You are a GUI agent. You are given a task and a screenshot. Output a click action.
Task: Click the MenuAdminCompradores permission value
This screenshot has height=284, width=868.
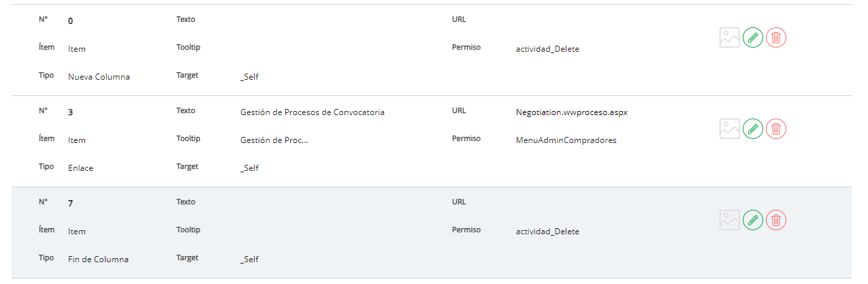(x=566, y=140)
